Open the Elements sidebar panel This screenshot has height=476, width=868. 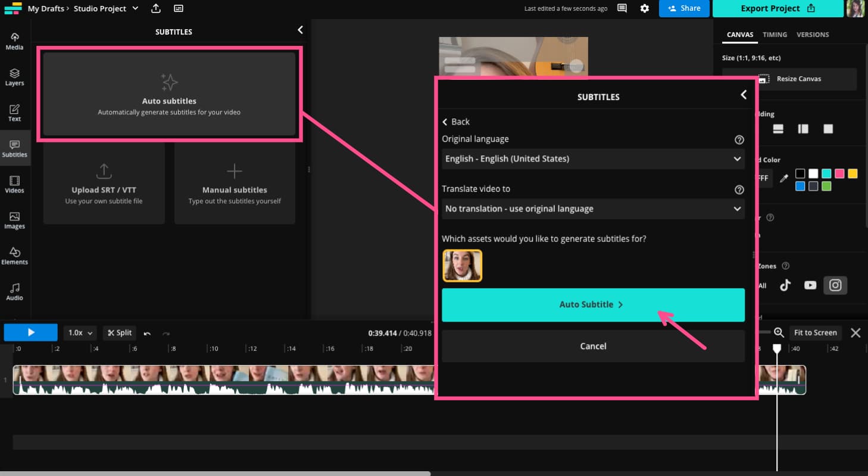[x=14, y=256]
